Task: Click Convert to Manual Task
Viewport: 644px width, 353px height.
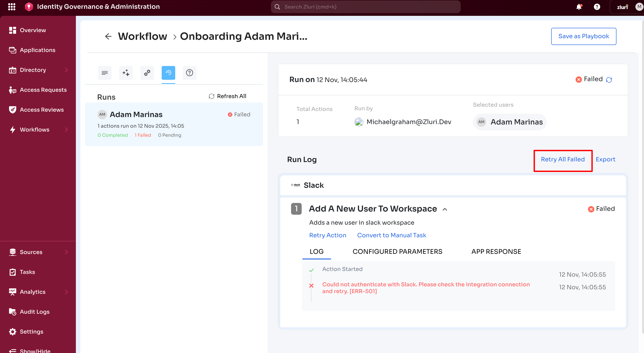Action: (x=392, y=235)
